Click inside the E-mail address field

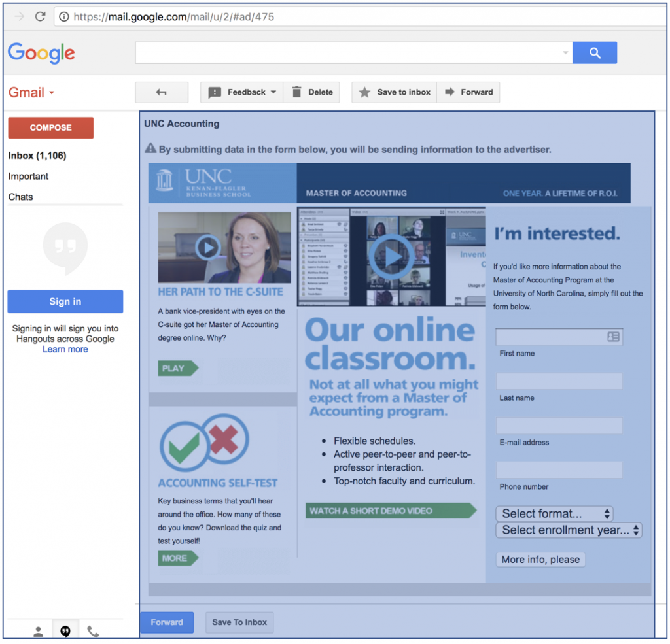559,425
